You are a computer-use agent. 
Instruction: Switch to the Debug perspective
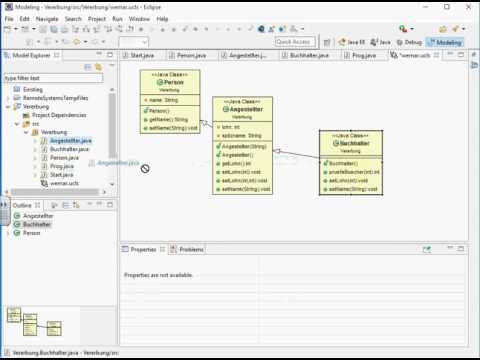click(409, 42)
